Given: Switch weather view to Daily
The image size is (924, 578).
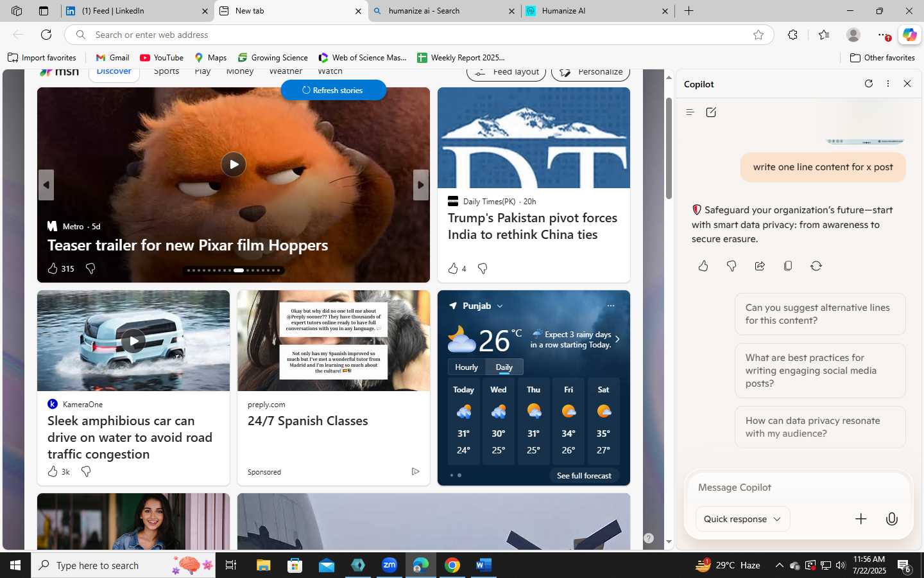Looking at the screenshot, I should coord(504,367).
